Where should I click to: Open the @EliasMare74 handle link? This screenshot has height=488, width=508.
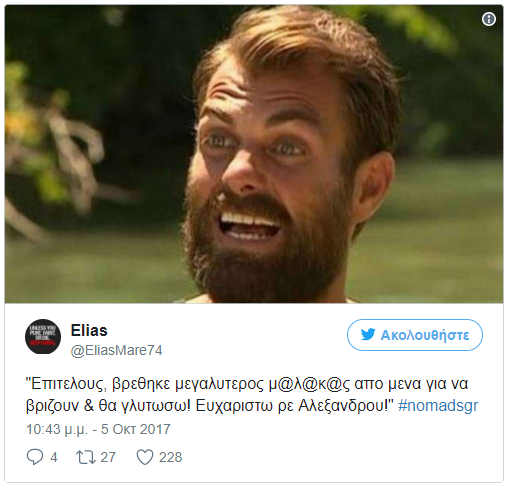[116, 350]
